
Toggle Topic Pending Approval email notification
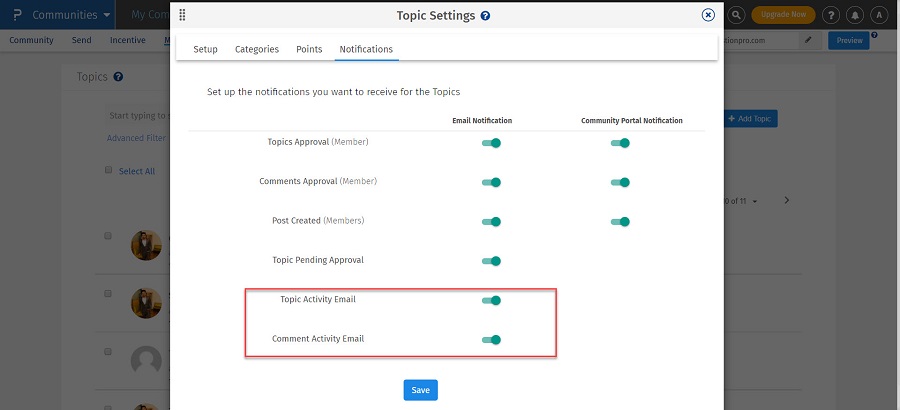pyautogui.click(x=491, y=261)
